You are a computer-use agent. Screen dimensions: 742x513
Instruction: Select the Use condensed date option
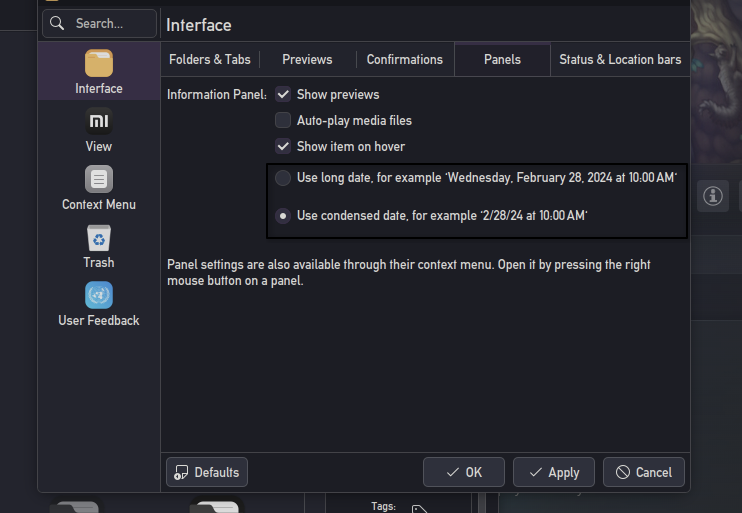(x=284, y=216)
